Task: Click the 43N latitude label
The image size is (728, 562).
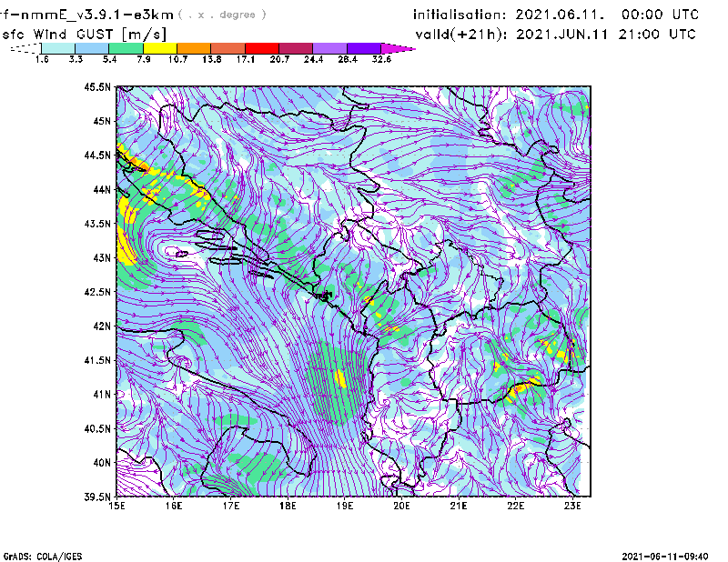Action: pyautogui.click(x=102, y=257)
